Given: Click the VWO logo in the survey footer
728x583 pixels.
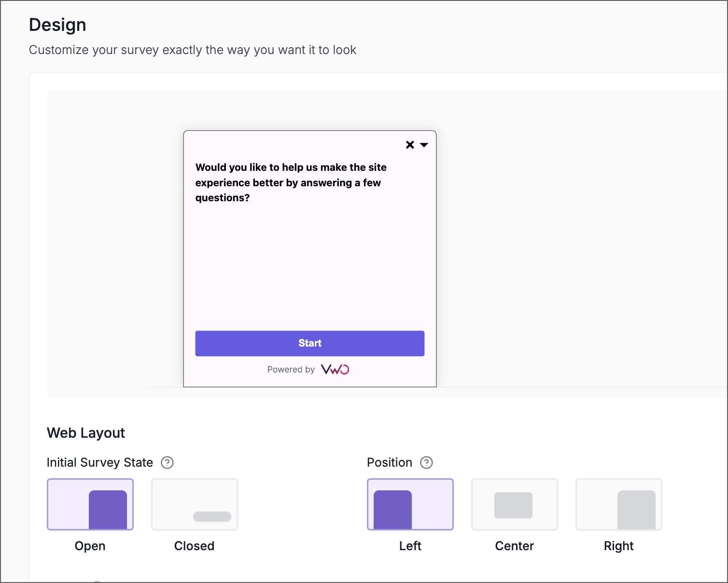Looking at the screenshot, I should pos(336,369).
